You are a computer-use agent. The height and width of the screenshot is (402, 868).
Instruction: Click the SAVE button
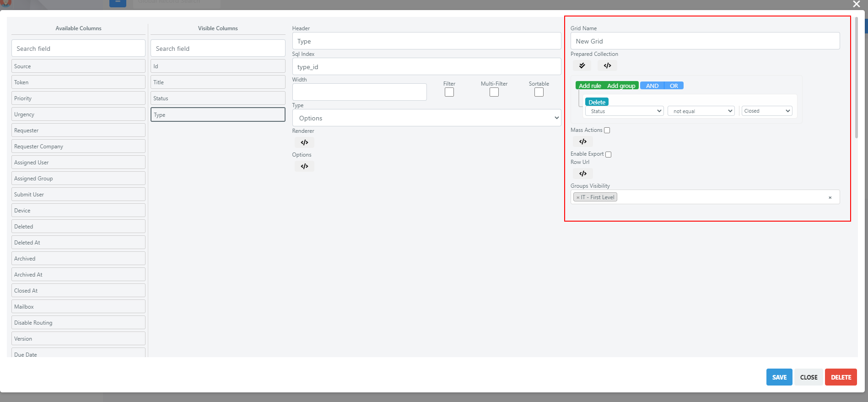tap(779, 377)
